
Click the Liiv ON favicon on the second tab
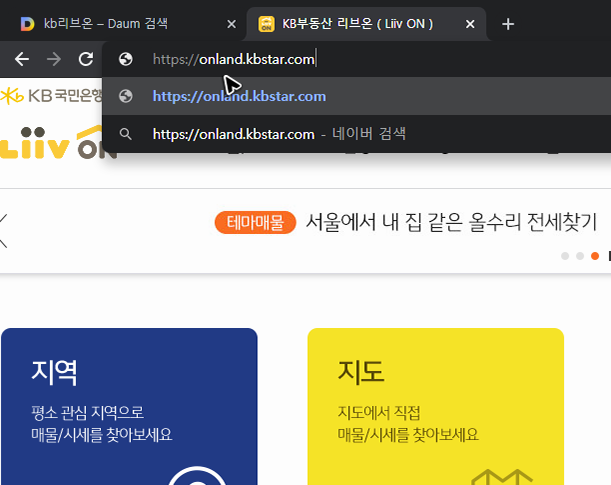(267, 24)
